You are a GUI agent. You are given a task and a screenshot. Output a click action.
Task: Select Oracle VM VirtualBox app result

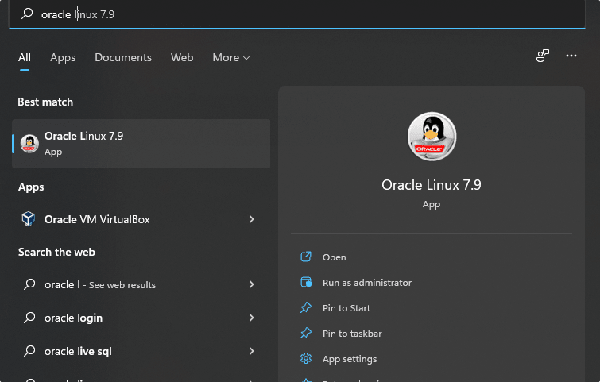[x=141, y=219]
